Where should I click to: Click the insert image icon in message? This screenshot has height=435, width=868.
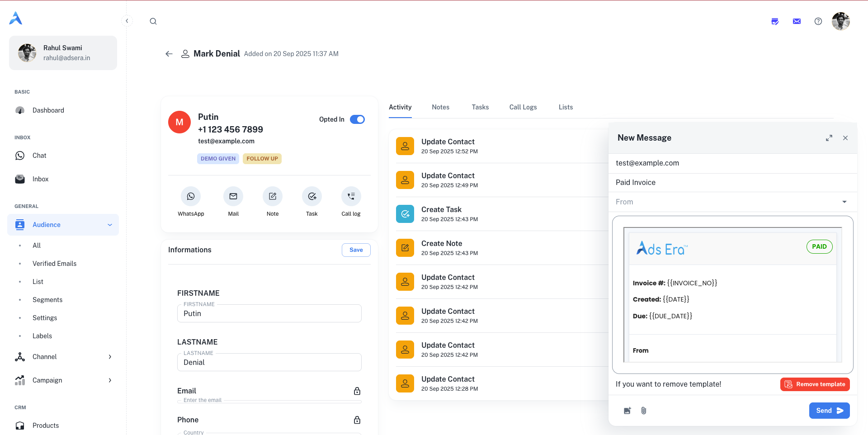(627, 411)
